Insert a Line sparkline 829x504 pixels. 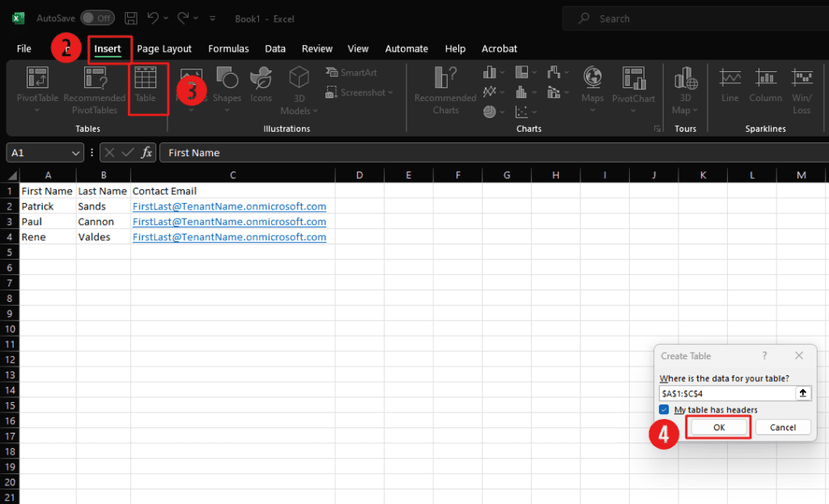point(730,85)
